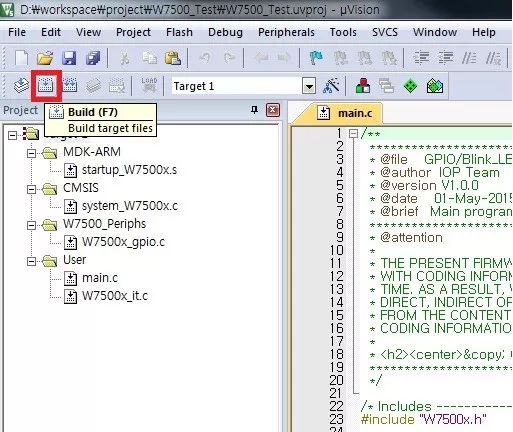Insert a bookmark with the flag icon

[316, 58]
